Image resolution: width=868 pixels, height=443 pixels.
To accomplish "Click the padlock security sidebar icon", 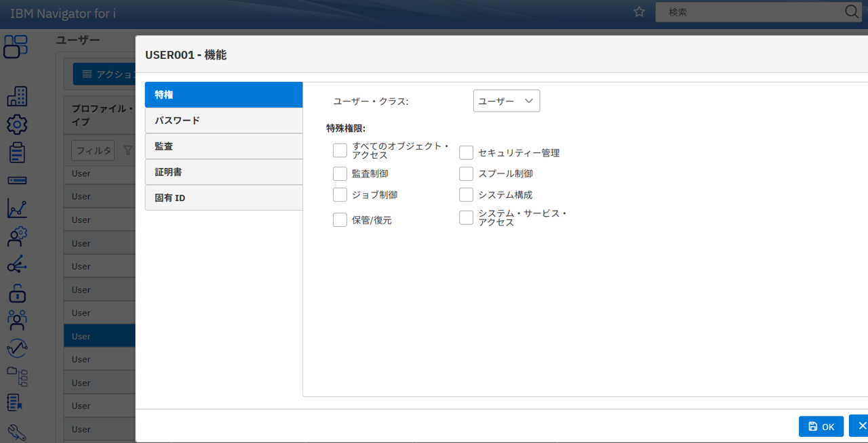I will point(17,293).
